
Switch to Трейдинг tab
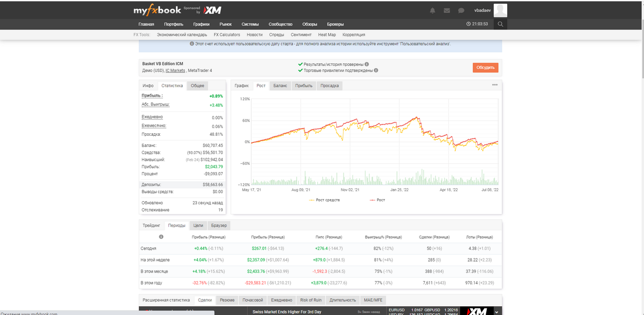point(151,226)
